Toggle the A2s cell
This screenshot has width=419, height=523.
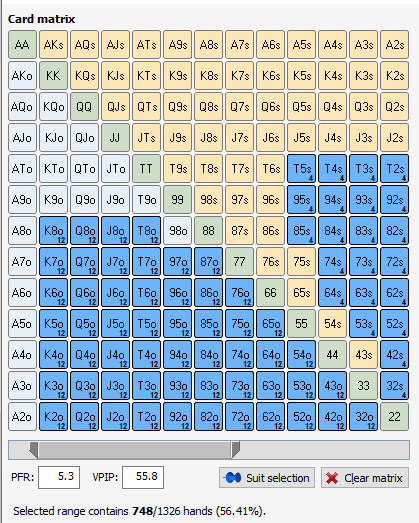click(395, 45)
